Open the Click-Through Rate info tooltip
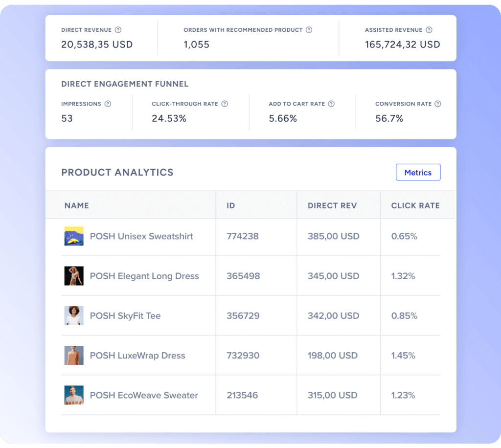 click(225, 104)
